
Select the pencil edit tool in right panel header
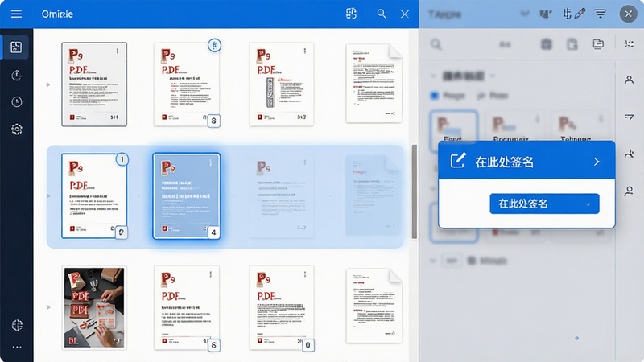(580, 14)
